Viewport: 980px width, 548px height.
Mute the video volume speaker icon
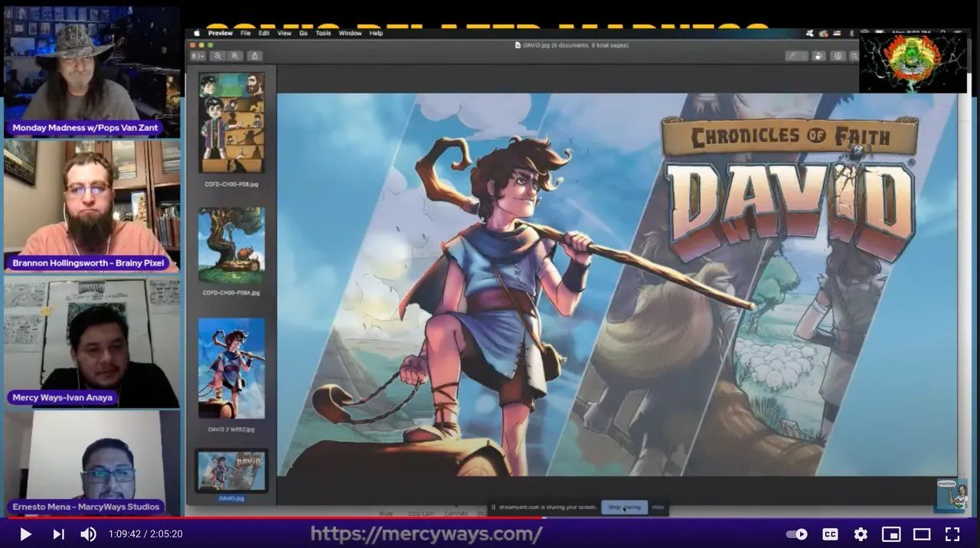click(89, 534)
